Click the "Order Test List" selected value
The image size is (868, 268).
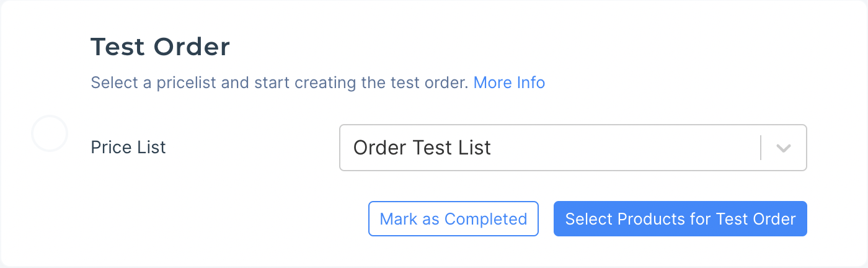point(422,148)
